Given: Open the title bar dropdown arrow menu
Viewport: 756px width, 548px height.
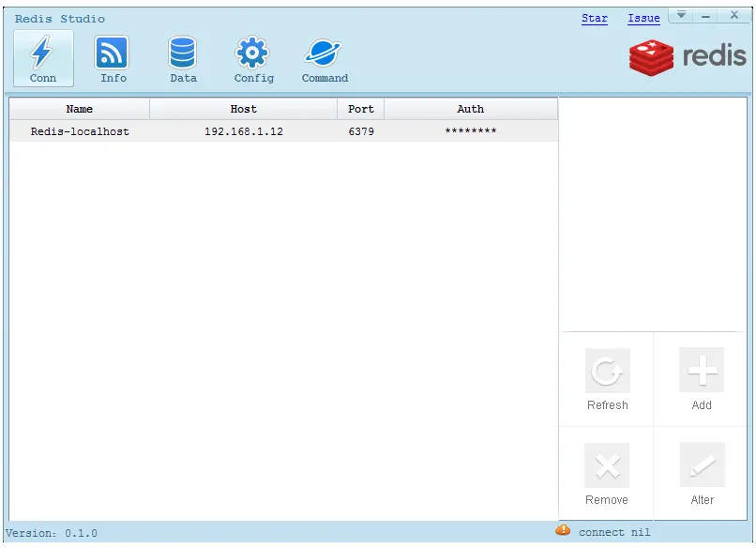Looking at the screenshot, I should 681,15.
